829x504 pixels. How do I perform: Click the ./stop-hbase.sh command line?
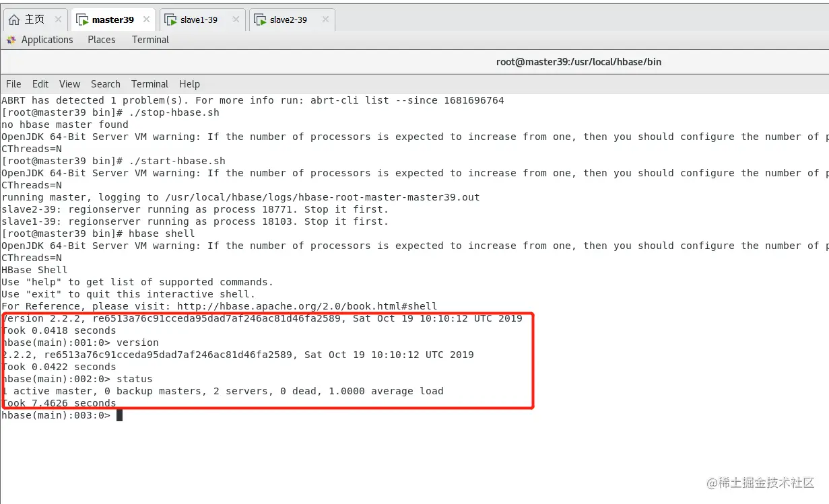click(x=110, y=112)
